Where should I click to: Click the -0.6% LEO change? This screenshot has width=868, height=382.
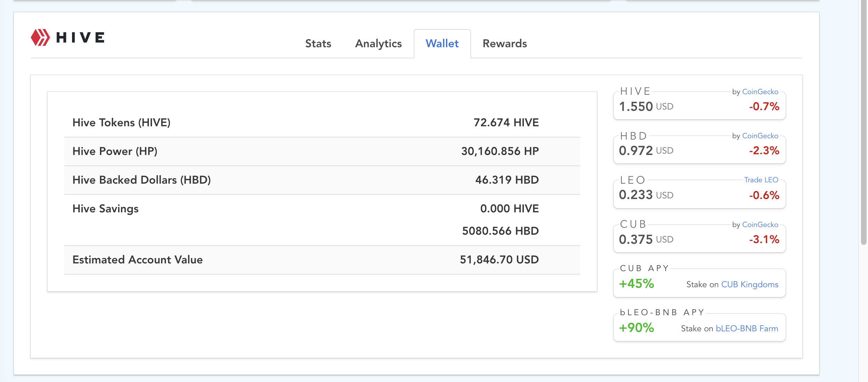click(x=764, y=195)
